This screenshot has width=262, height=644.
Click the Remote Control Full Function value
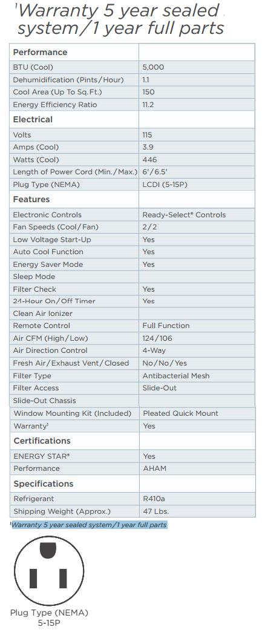coord(166,325)
